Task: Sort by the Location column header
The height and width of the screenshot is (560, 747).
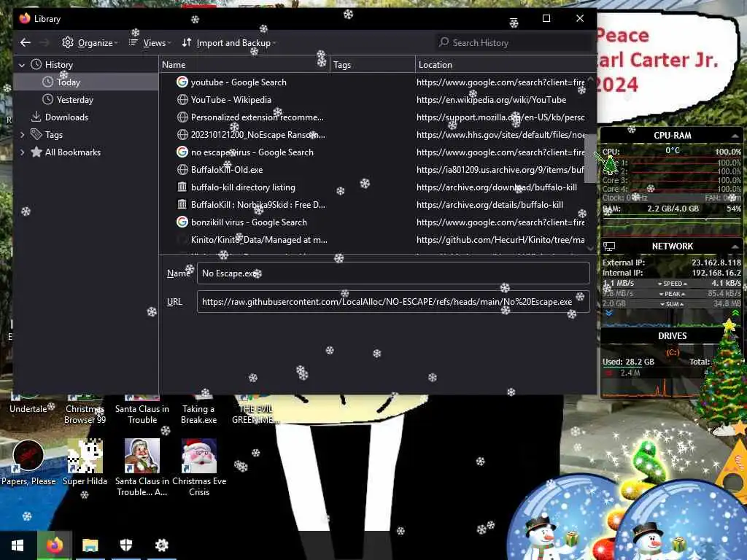Action: click(x=505, y=65)
